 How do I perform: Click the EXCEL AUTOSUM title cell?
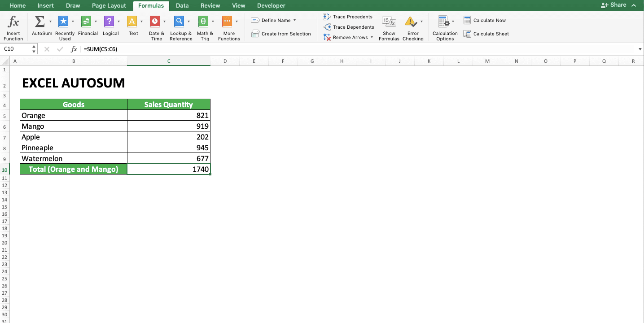click(74, 83)
